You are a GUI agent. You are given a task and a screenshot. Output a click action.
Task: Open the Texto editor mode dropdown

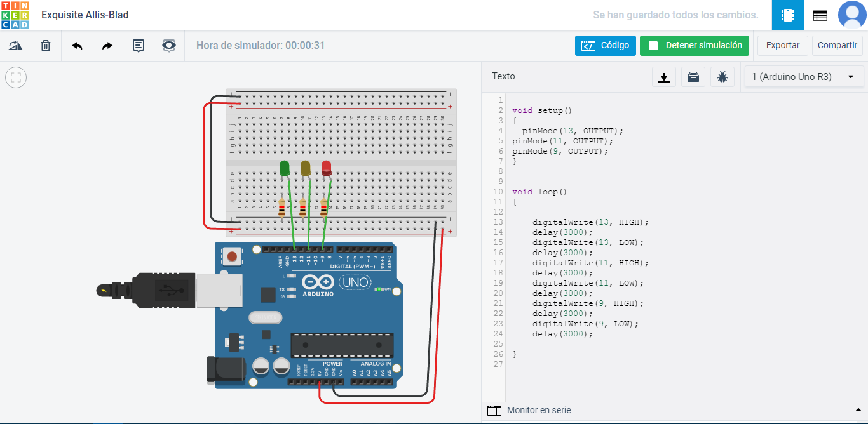coord(504,76)
